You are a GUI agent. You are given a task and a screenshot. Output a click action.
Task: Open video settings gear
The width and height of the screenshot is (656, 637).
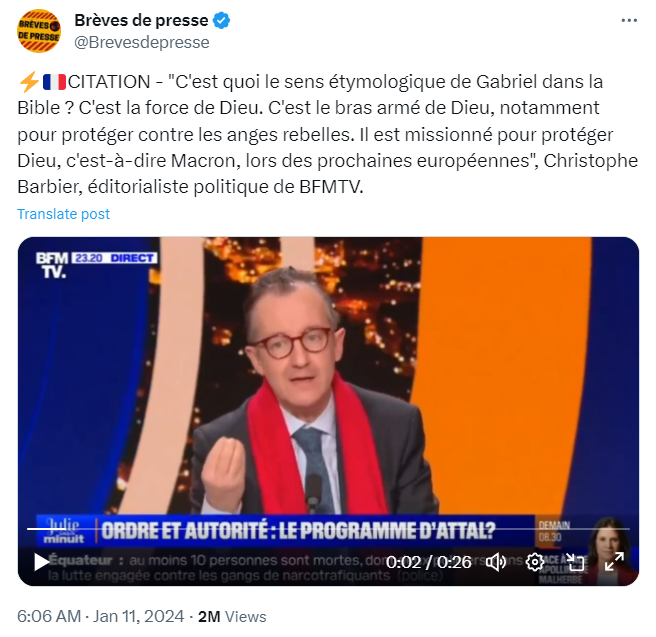pos(535,562)
